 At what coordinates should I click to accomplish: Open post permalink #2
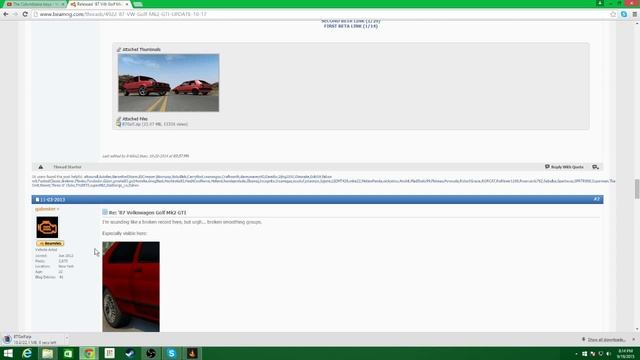point(596,199)
